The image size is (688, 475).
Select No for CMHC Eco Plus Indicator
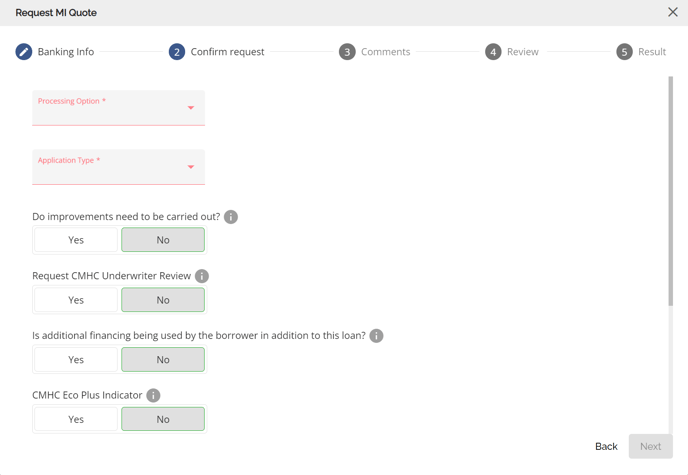(163, 419)
